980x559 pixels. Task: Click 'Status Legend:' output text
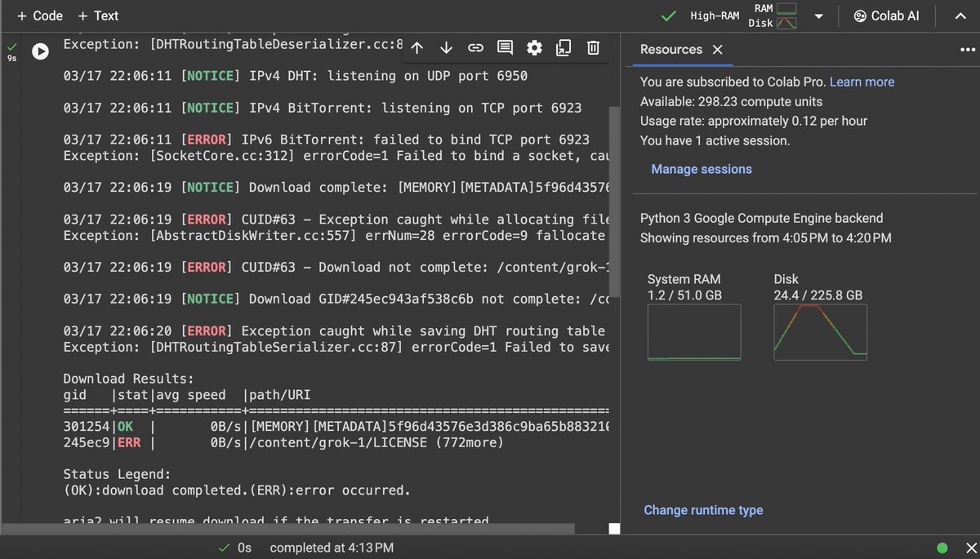117,474
